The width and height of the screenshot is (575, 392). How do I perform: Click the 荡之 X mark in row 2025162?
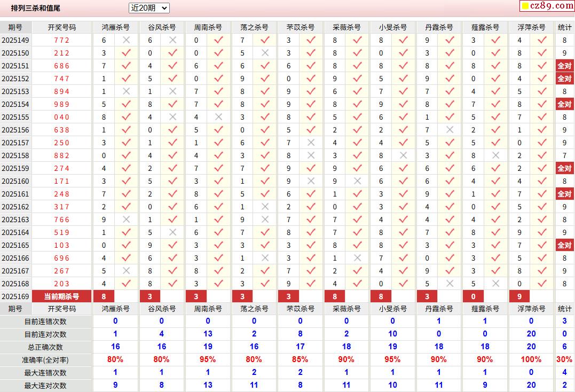(x=265, y=207)
